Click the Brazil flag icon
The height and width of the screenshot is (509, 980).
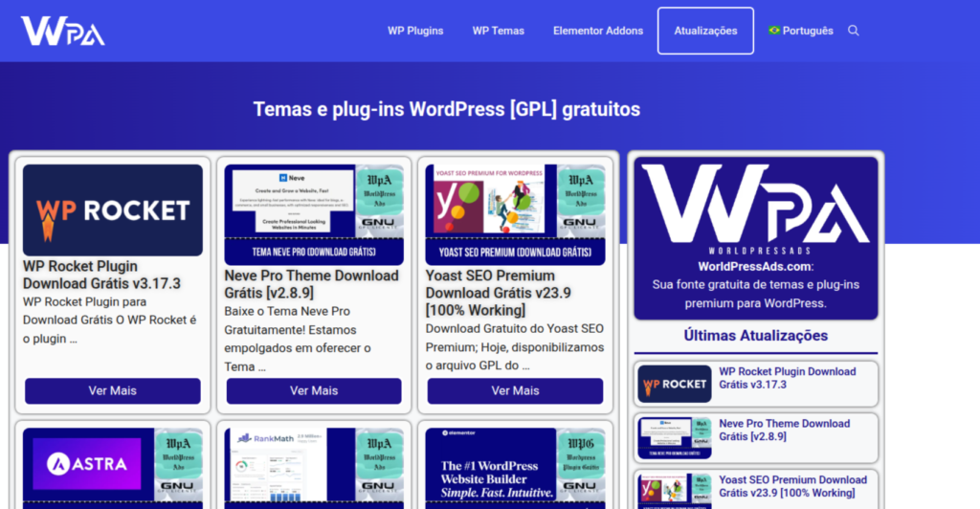coord(773,30)
